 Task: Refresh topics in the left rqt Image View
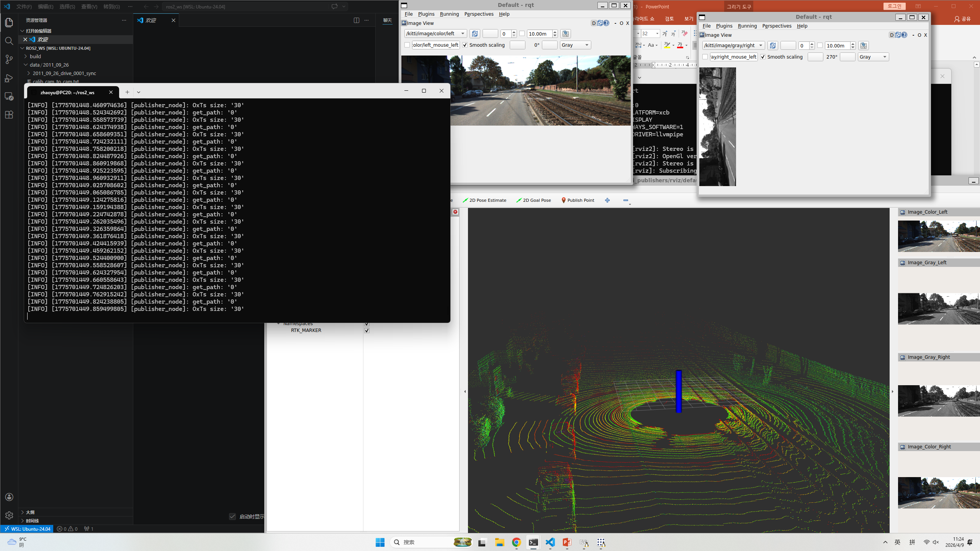[475, 34]
